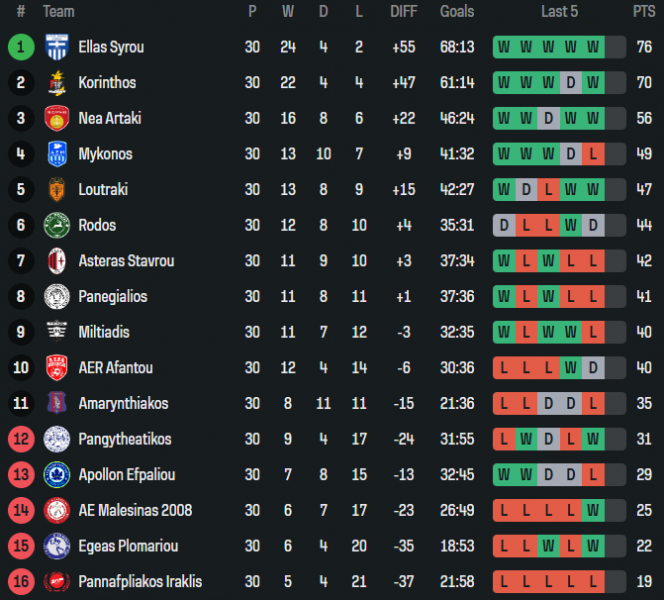Open Nea Artaki red shield crest
The width and height of the screenshot is (664, 600).
(57, 118)
